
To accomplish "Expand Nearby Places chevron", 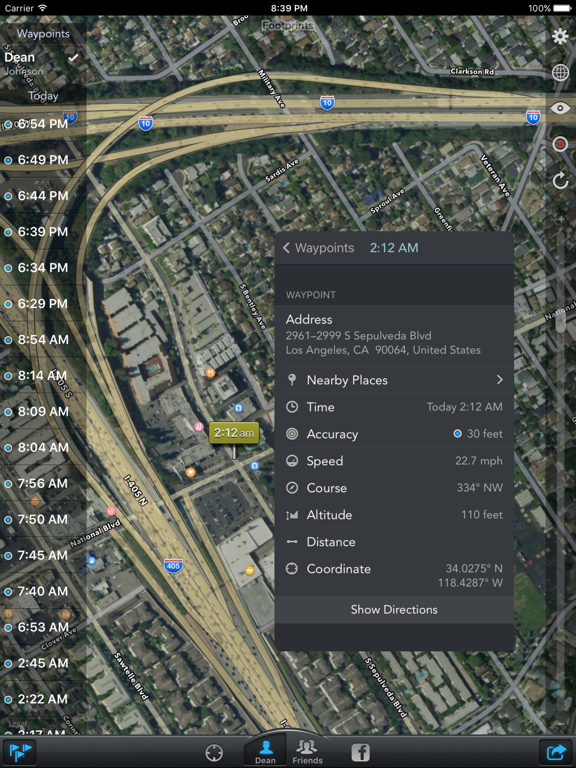I will pos(499,380).
